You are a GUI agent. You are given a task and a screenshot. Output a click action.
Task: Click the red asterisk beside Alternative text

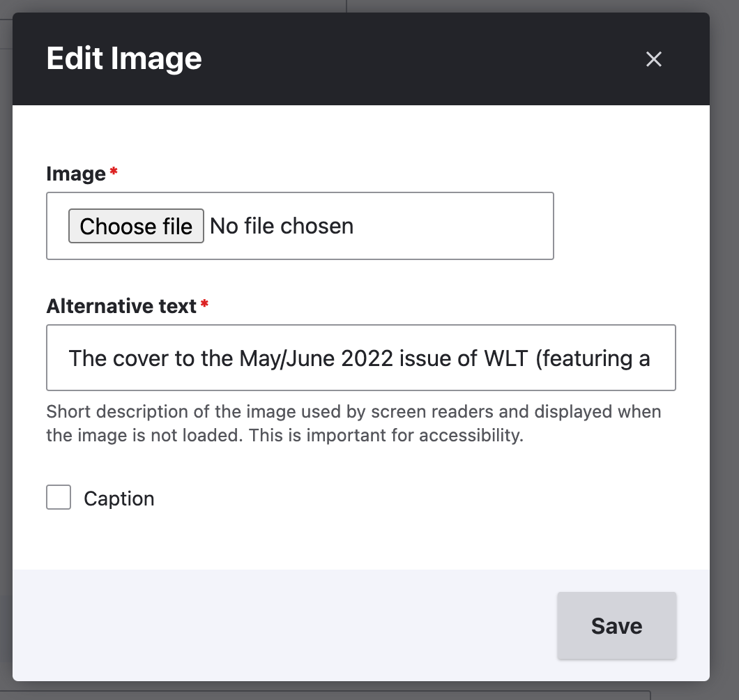204,303
